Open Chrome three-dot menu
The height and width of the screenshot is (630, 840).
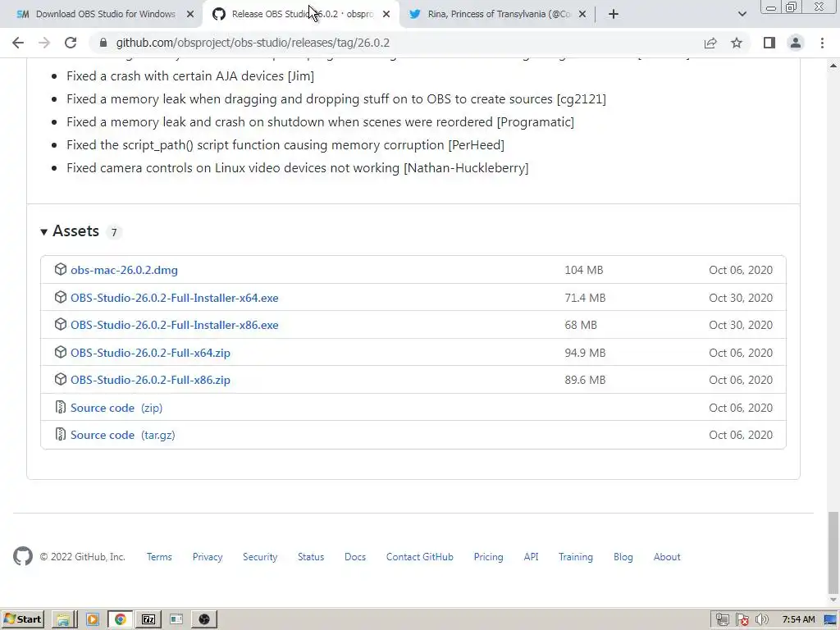click(822, 43)
